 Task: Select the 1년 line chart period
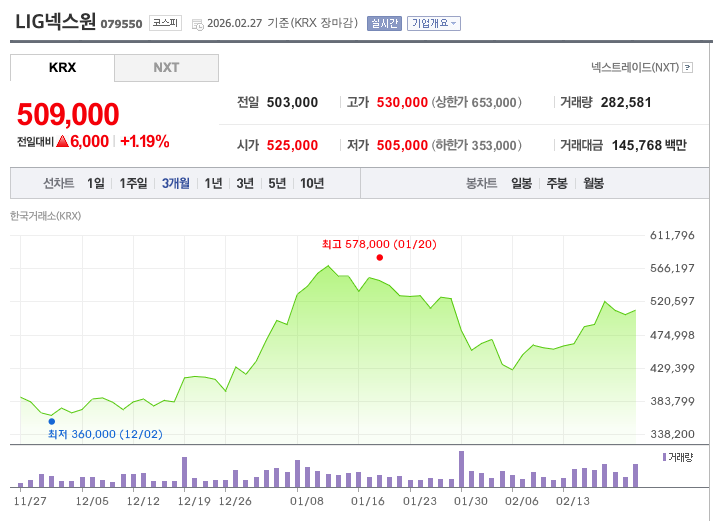pos(213,183)
